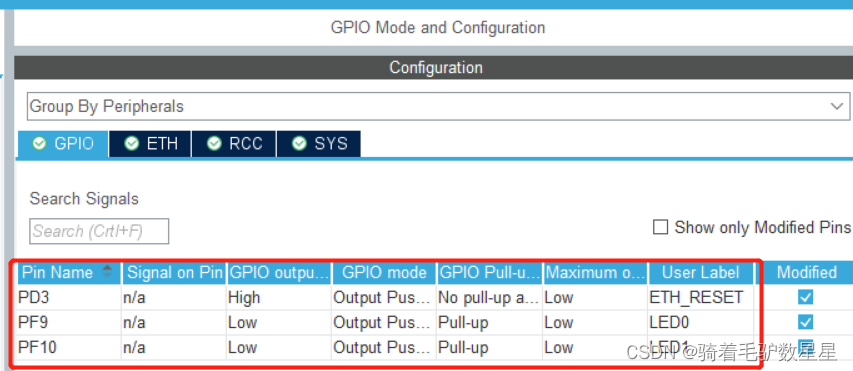The height and width of the screenshot is (371, 853).
Task: Click the ETH_RESET user label cell
Action: tap(701, 298)
